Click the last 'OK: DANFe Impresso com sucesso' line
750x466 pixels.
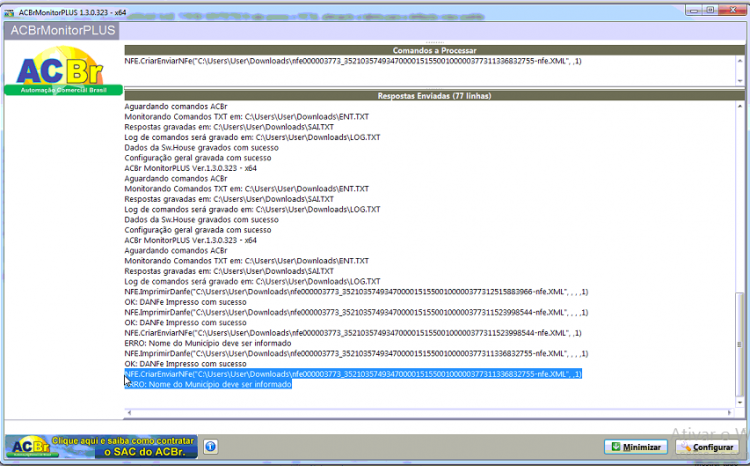[x=186, y=364]
